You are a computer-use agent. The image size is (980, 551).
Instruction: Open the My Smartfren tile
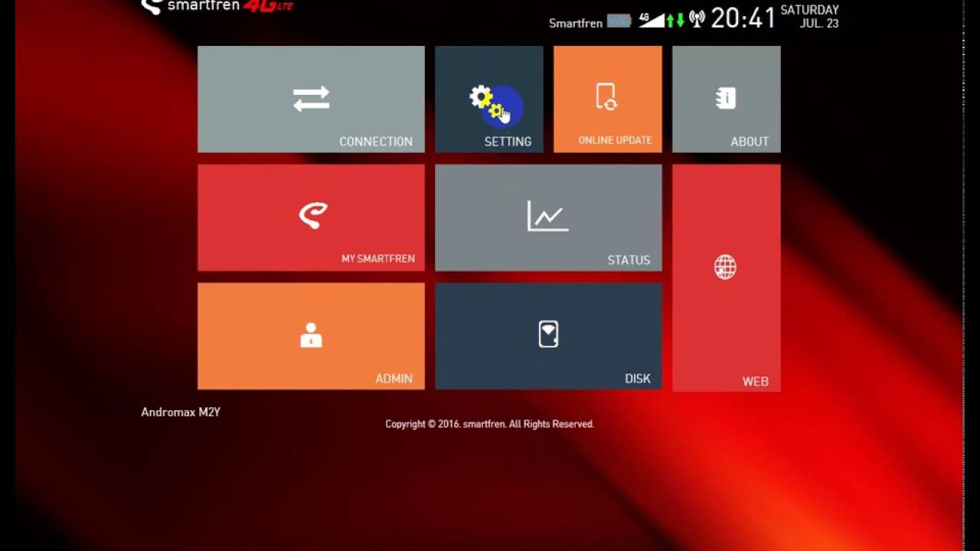pyautogui.click(x=311, y=217)
